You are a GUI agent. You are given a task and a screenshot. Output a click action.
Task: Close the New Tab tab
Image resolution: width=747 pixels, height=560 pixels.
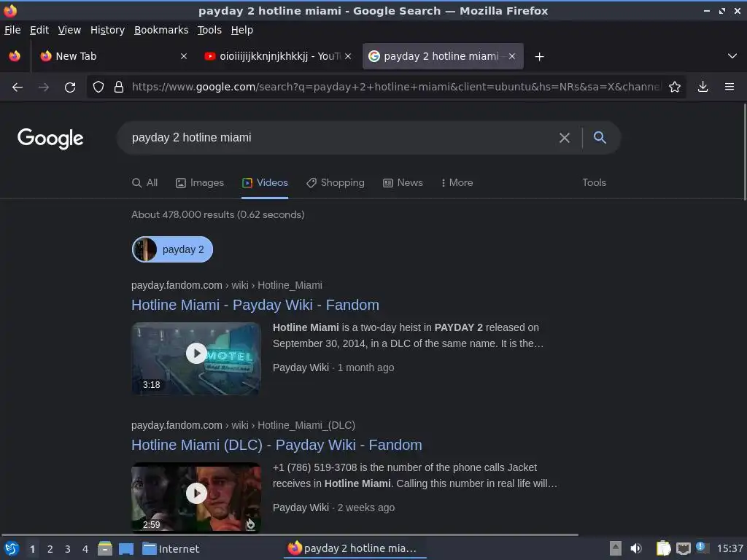(x=183, y=56)
